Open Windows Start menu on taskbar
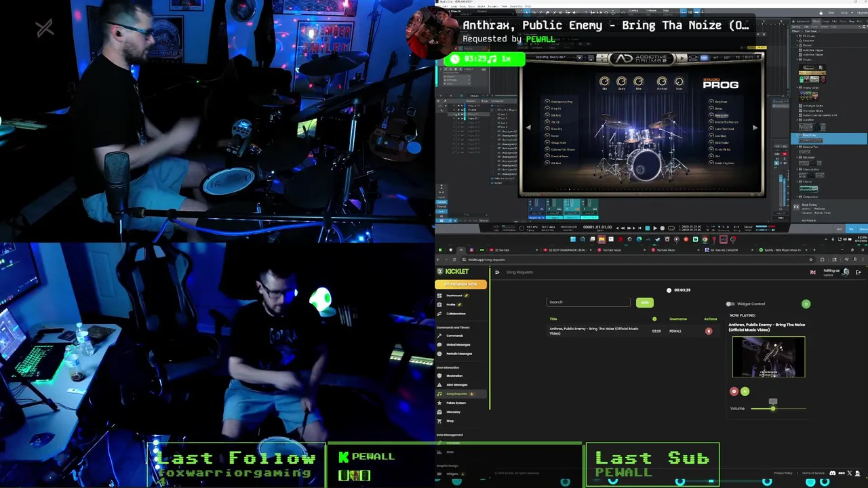Image resolution: width=868 pixels, height=488 pixels. (x=573, y=239)
